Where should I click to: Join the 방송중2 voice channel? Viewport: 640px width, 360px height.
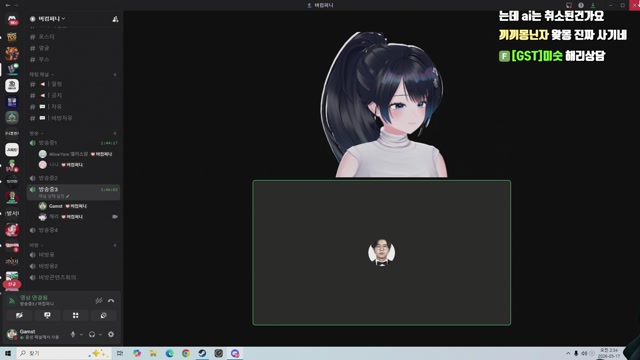[73, 178]
